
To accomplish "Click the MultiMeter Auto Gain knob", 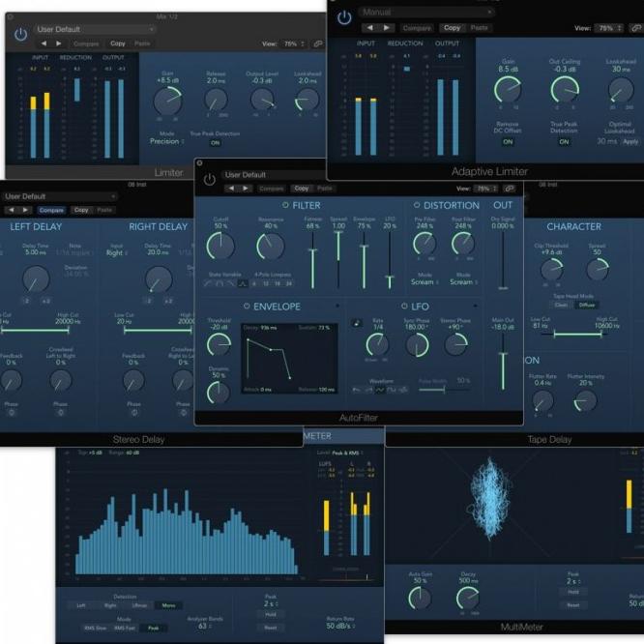I will 420,598.
